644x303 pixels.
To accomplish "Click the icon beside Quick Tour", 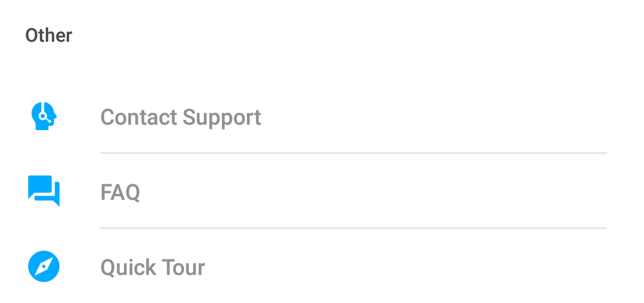I will (44, 267).
